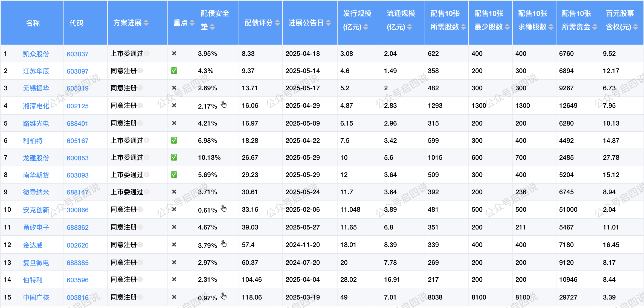Click the hand icon next to 3.79%
Screen dimensions: 644x308
coord(224,244)
